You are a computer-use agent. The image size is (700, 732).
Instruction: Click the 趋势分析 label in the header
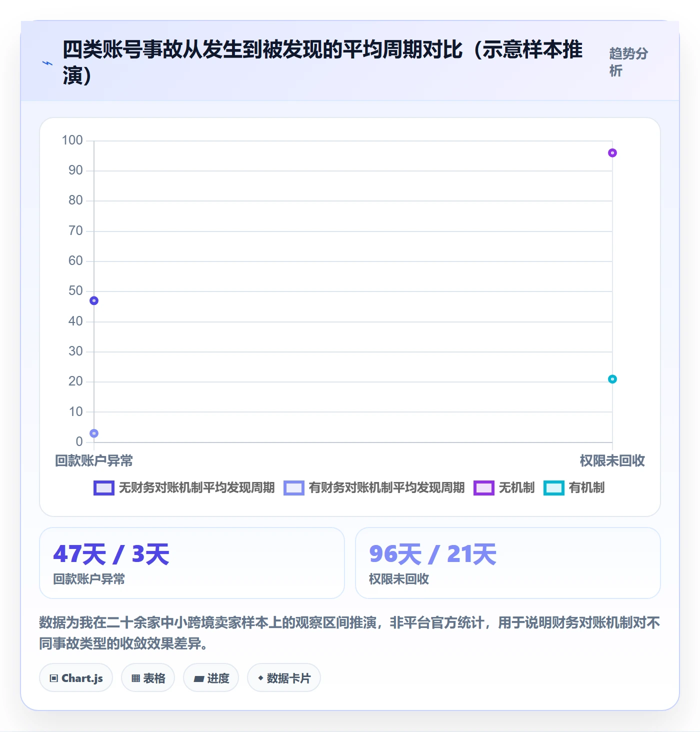coord(628,62)
